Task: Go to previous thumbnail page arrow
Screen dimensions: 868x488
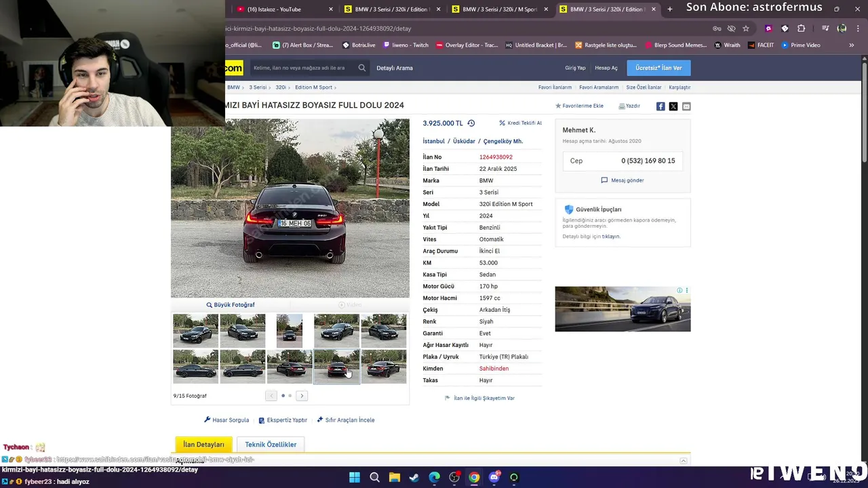Action: (271, 396)
